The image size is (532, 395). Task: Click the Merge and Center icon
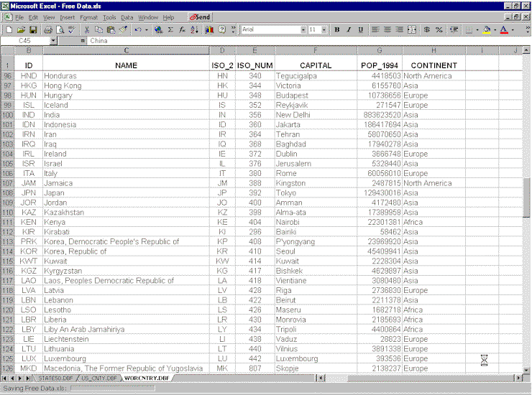[x=412, y=30]
